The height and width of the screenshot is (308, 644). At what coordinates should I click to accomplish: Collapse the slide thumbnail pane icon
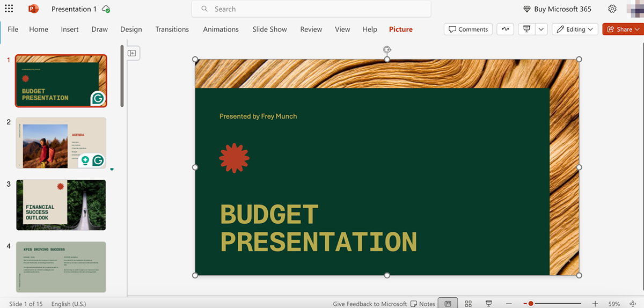pos(131,53)
